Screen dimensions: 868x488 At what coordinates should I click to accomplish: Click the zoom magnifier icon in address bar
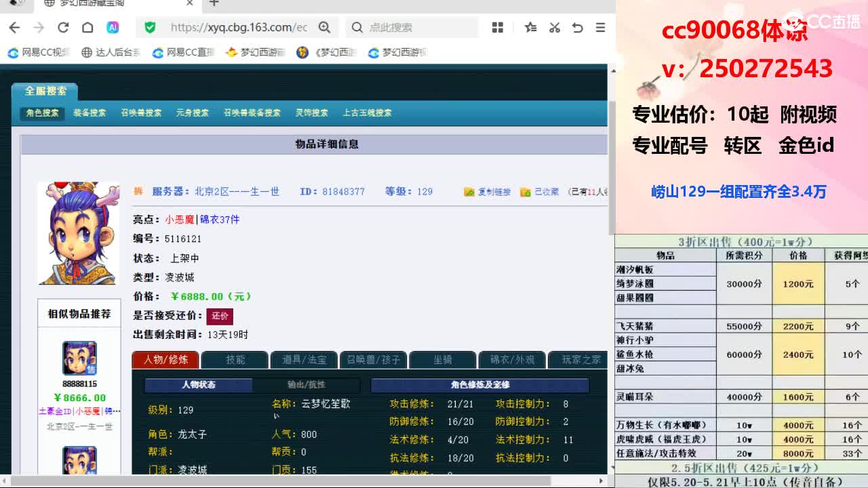[x=325, y=28]
